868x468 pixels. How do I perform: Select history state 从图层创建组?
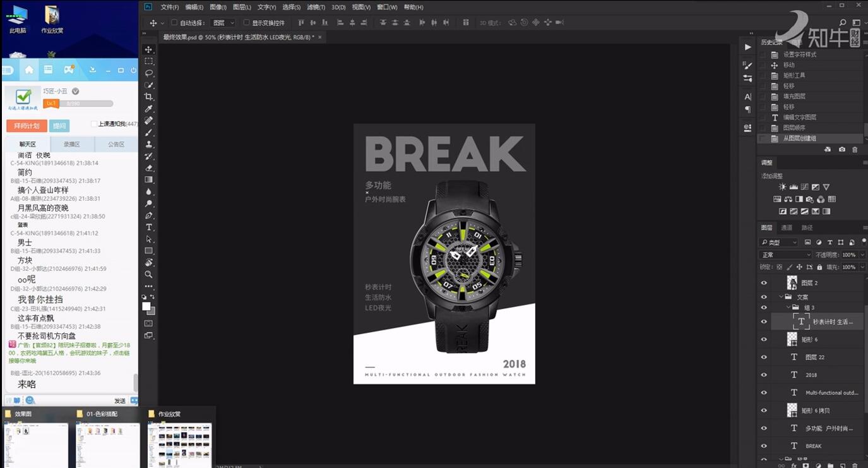(x=811, y=138)
